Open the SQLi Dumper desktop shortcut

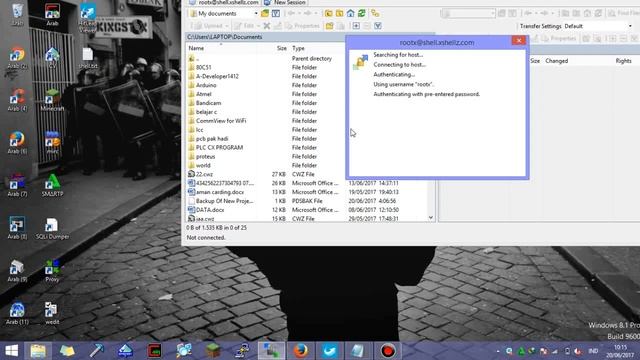[52, 229]
